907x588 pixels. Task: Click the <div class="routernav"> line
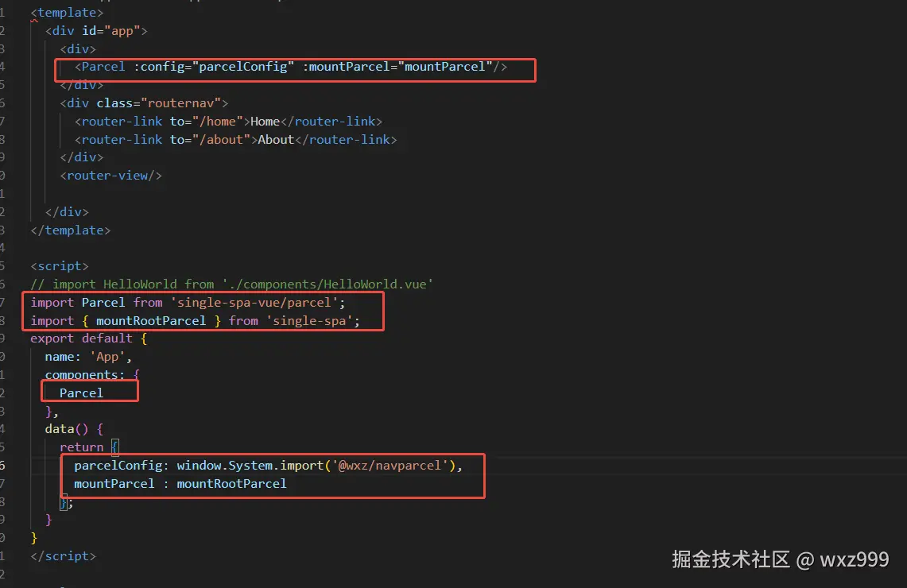[144, 103]
